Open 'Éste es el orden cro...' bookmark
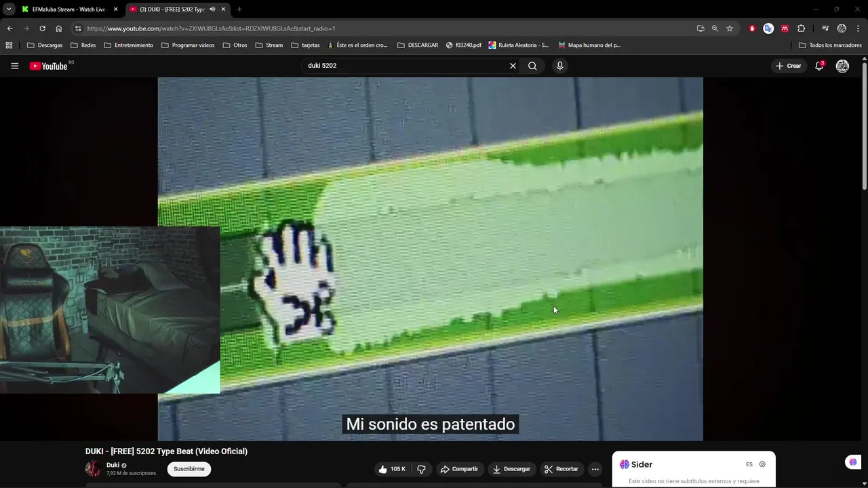This screenshot has width=868, height=488. coord(357,45)
